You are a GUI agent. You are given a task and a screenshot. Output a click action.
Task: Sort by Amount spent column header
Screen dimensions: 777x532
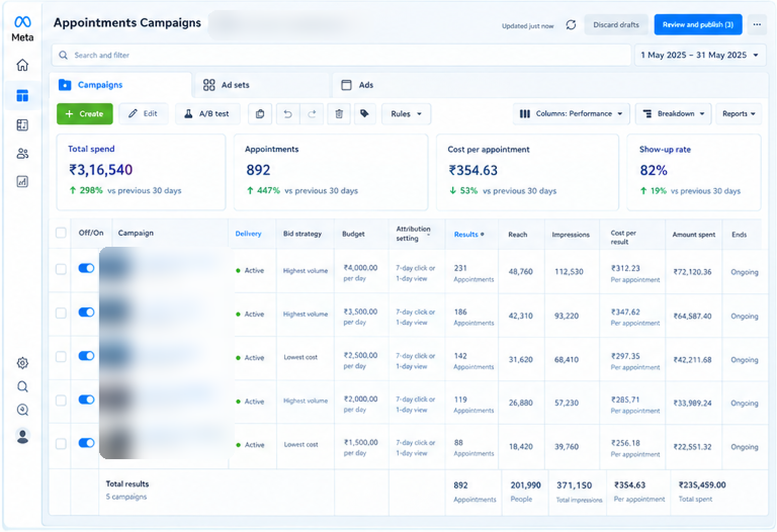point(694,235)
